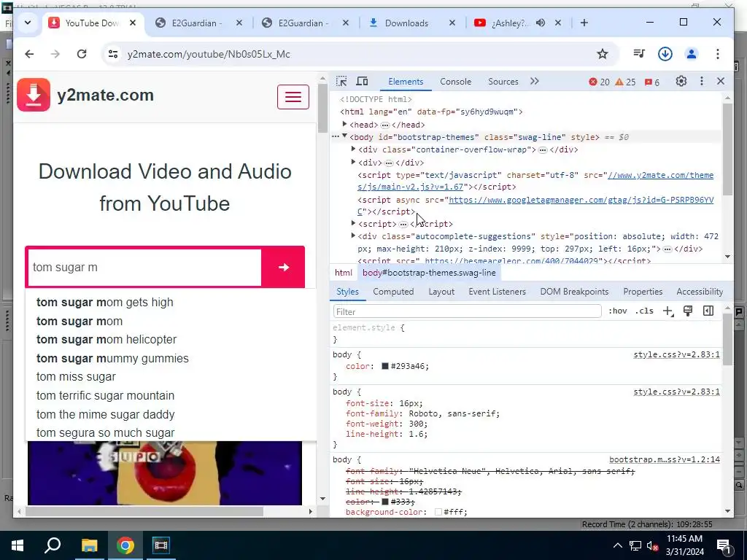The height and width of the screenshot is (560, 747).
Task: Submit search with the arrow button
Action: coord(284,267)
